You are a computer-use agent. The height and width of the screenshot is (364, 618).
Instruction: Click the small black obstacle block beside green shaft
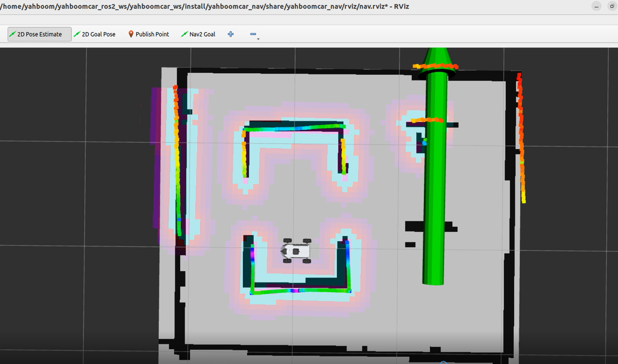[410, 245]
